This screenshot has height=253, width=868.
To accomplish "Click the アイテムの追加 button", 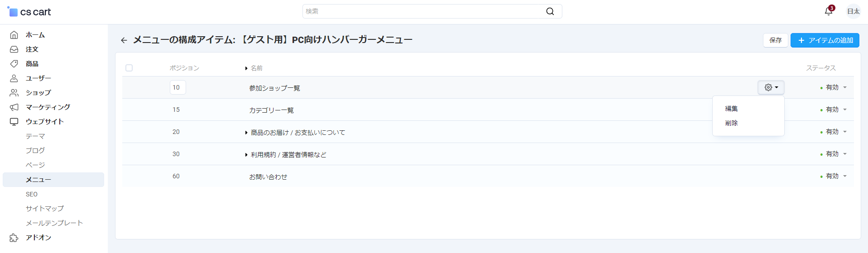I will pos(825,40).
